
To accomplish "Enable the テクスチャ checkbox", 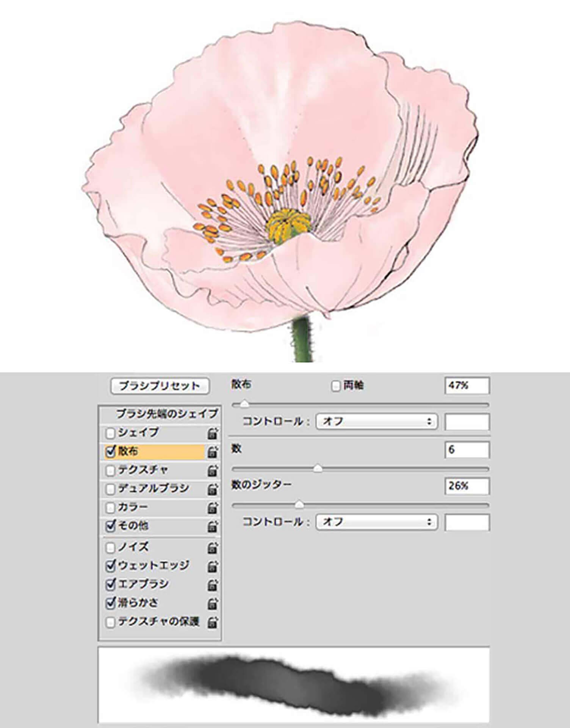I will tap(110, 471).
